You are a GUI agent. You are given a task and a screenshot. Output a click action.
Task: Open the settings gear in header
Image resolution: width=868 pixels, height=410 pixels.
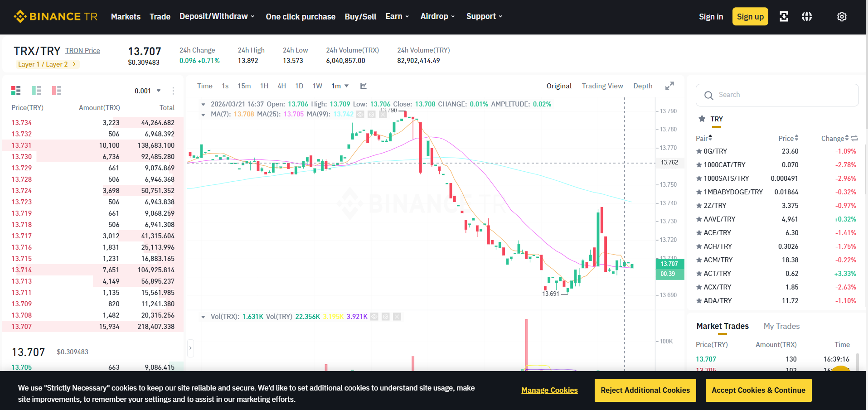click(842, 17)
